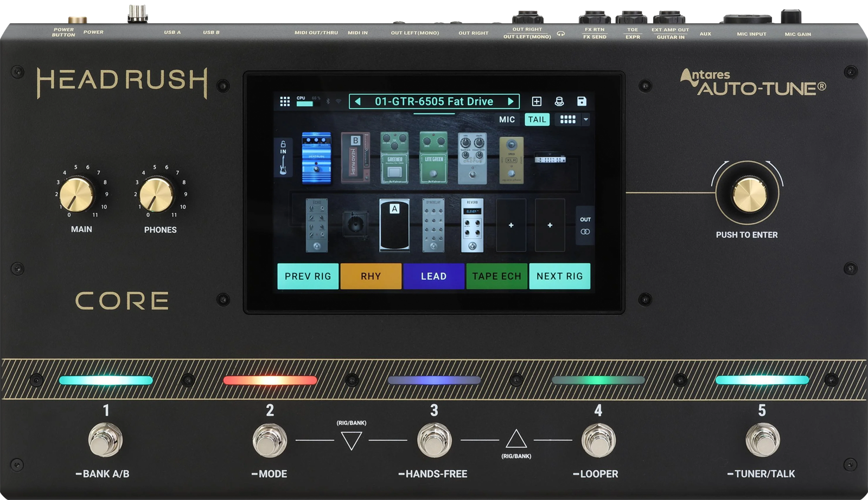Tap the PREV RIG button
This screenshot has height=500, width=868.
tap(308, 276)
